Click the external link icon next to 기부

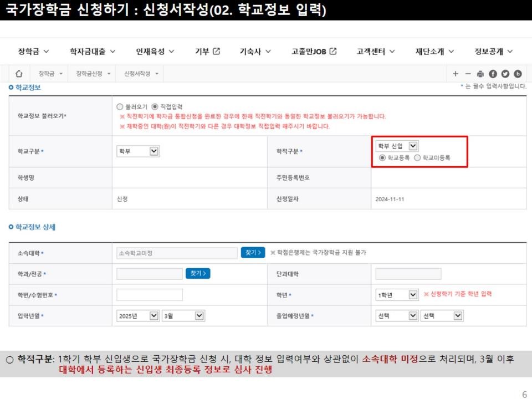click(x=217, y=50)
